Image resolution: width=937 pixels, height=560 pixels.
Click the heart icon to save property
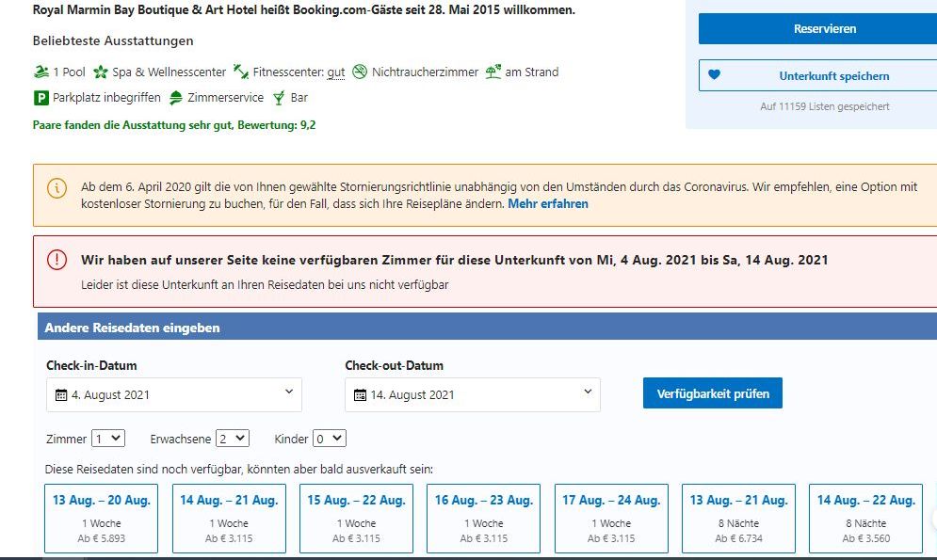(714, 75)
